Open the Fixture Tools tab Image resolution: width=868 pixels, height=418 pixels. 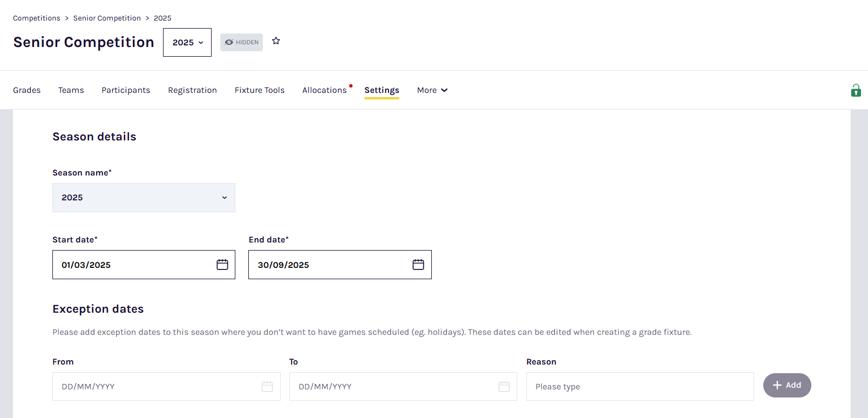(260, 90)
